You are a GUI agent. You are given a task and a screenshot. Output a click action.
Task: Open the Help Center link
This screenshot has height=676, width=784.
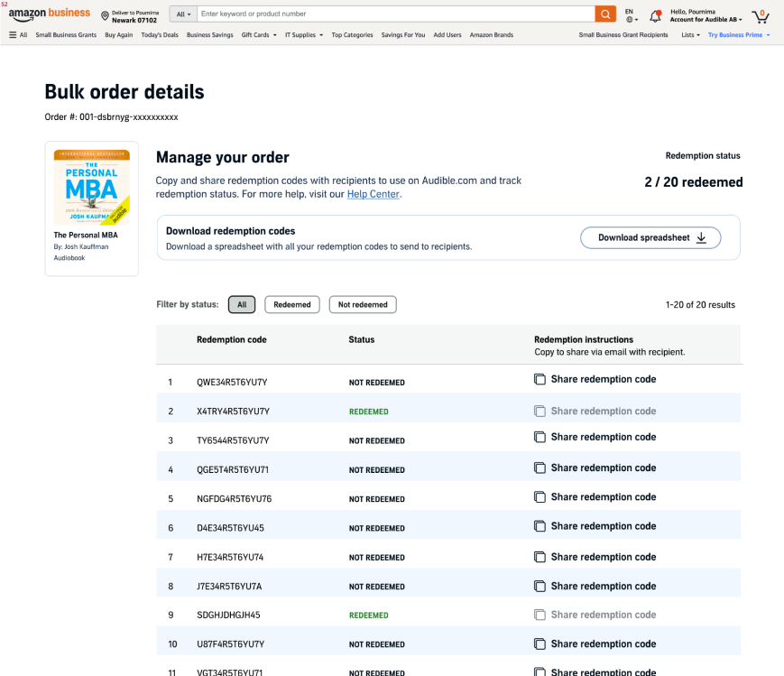tap(373, 194)
